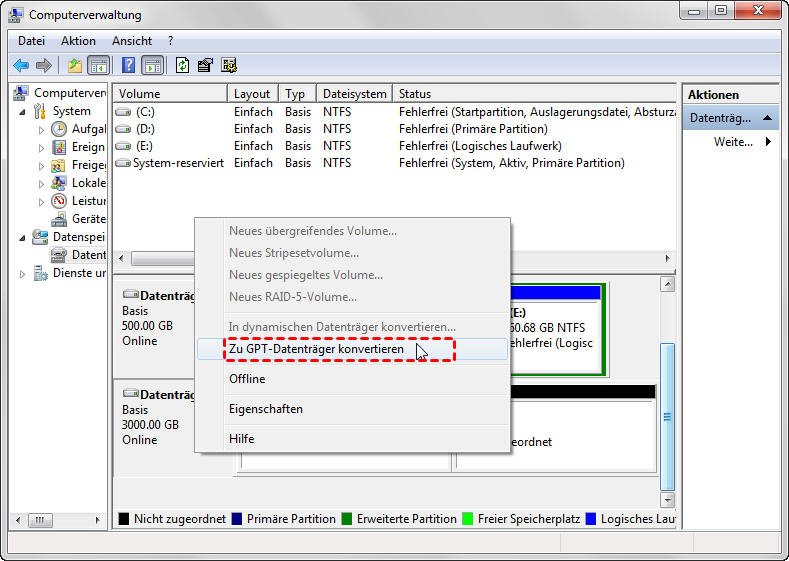Sort by the Status column header
Screen dimensions: 789x561
point(534,94)
